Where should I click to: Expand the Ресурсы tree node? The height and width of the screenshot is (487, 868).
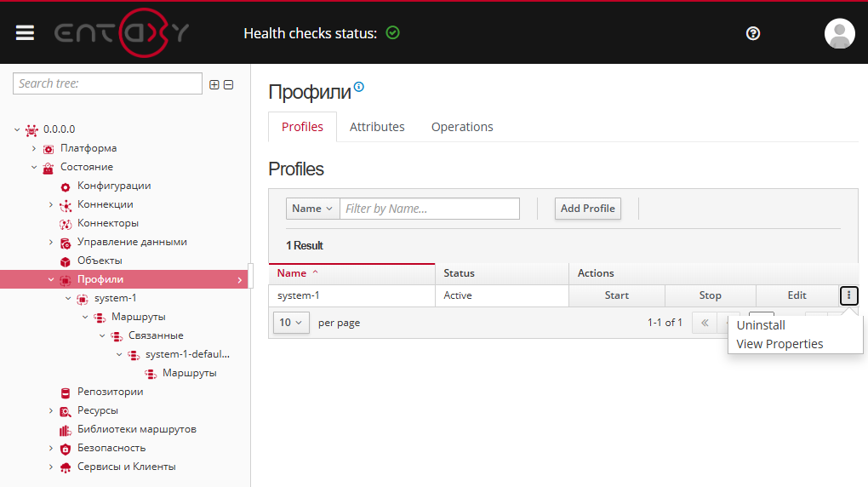pyautogui.click(x=51, y=411)
